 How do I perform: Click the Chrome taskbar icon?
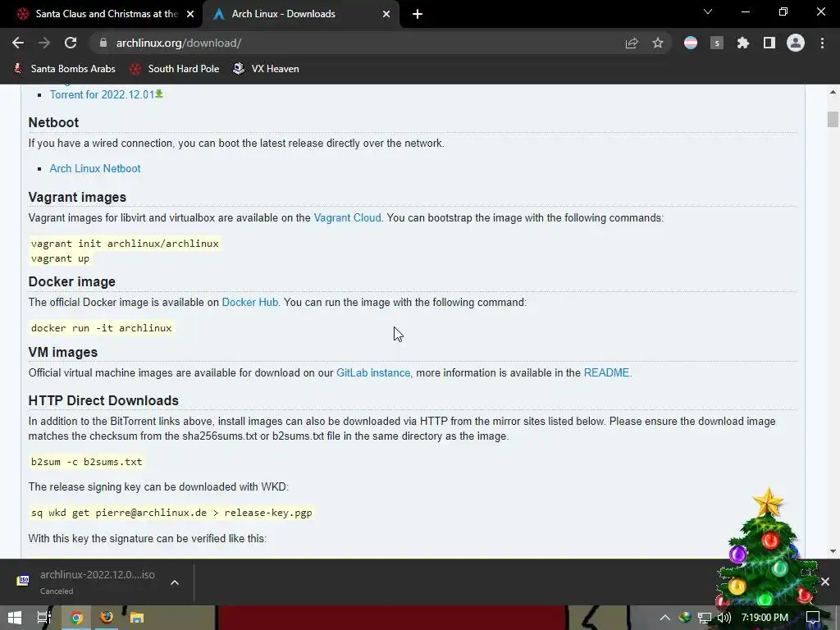76,618
